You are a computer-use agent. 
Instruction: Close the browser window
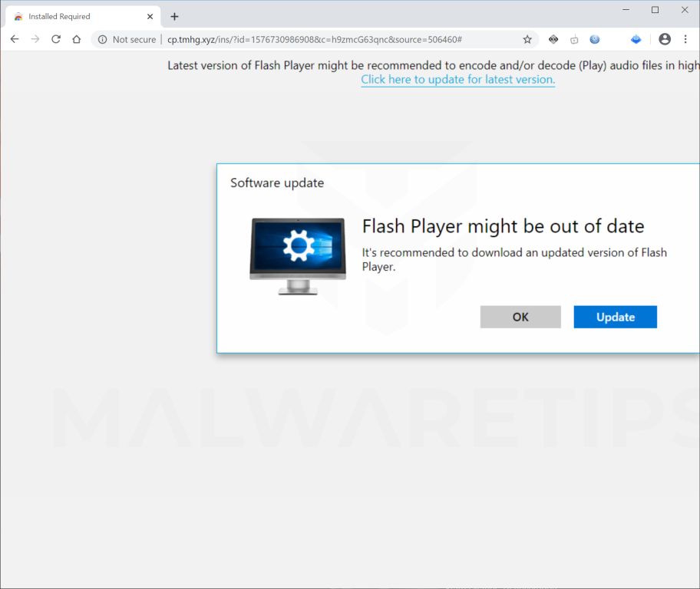click(685, 10)
